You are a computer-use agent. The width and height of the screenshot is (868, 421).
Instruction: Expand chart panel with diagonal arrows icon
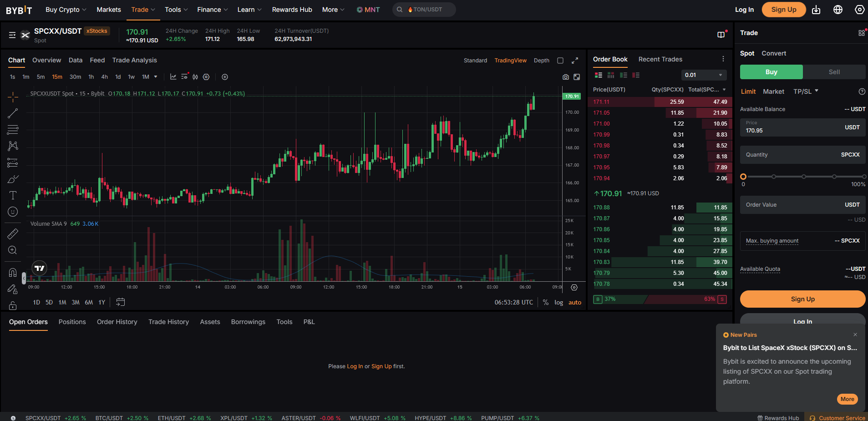pos(575,61)
